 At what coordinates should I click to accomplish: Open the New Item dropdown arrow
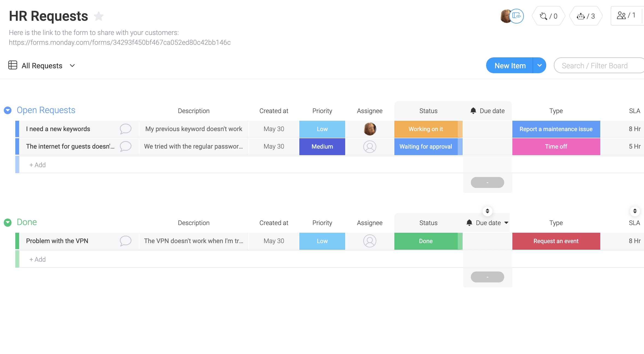[x=539, y=65]
